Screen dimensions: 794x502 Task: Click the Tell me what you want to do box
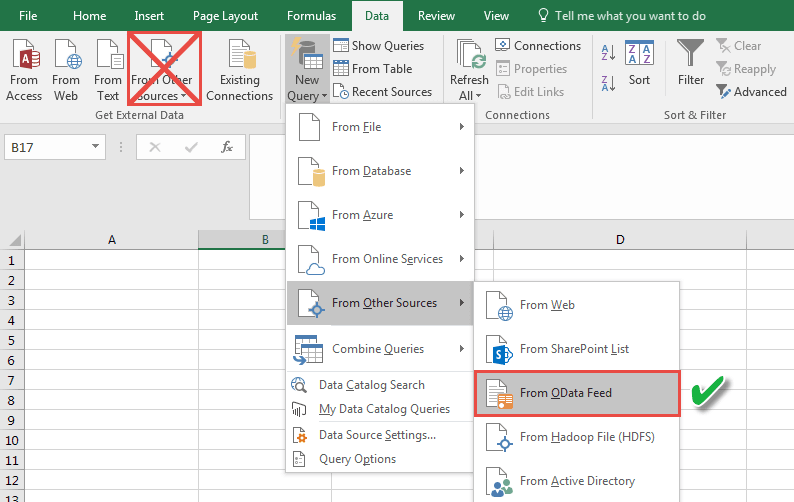click(x=622, y=16)
